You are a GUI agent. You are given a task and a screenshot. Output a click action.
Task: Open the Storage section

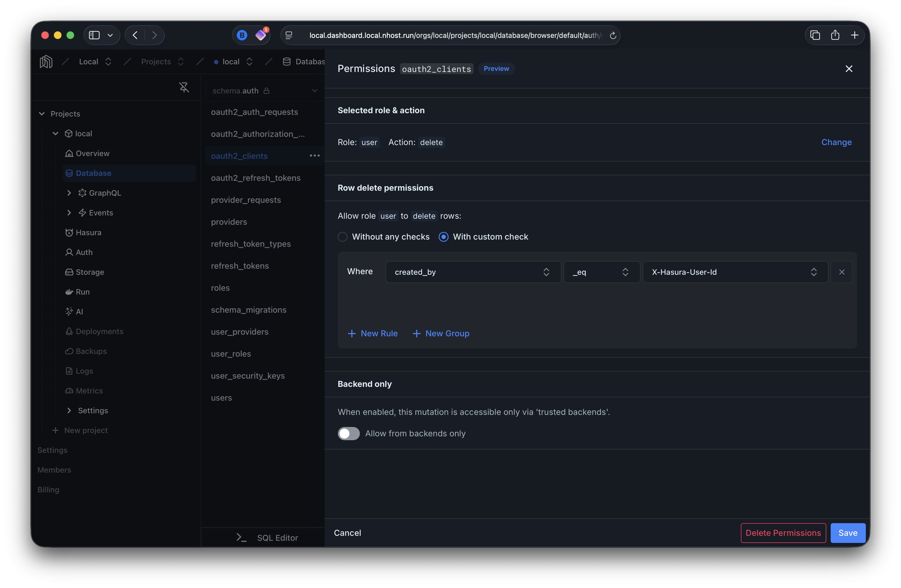(89, 272)
